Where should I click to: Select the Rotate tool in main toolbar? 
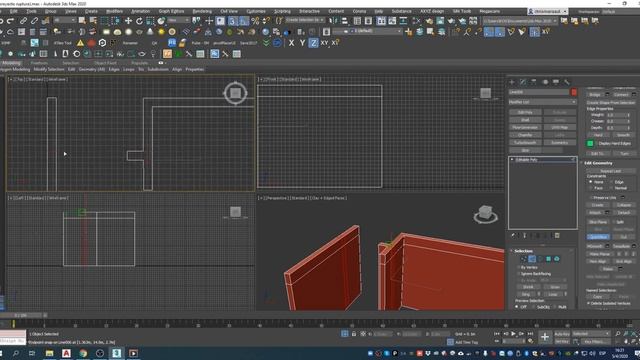point(139,20)
